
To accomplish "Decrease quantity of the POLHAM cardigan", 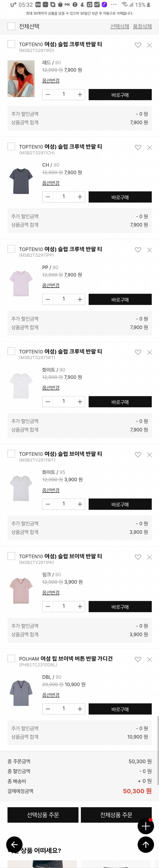I will coord(47,709).
